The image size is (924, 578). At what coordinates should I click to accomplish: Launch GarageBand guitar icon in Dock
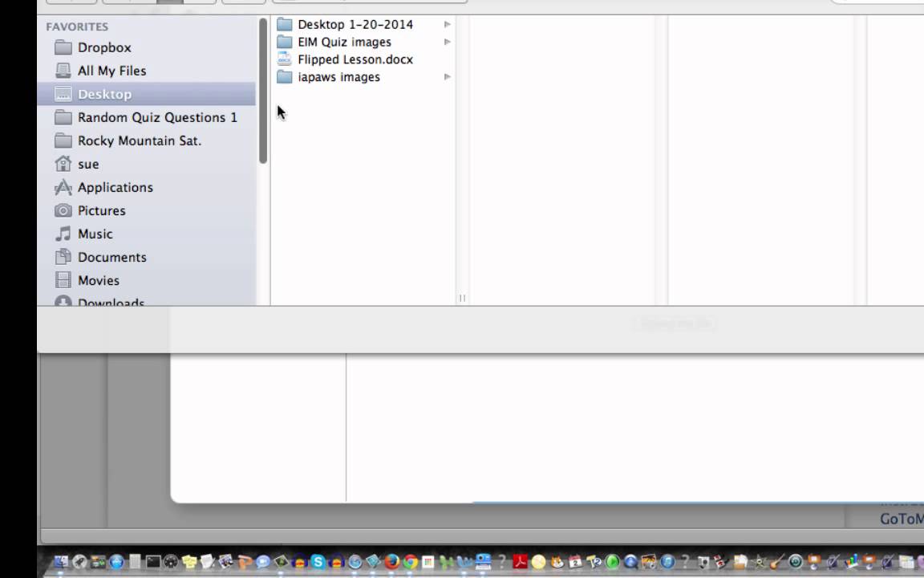(777, 561)
